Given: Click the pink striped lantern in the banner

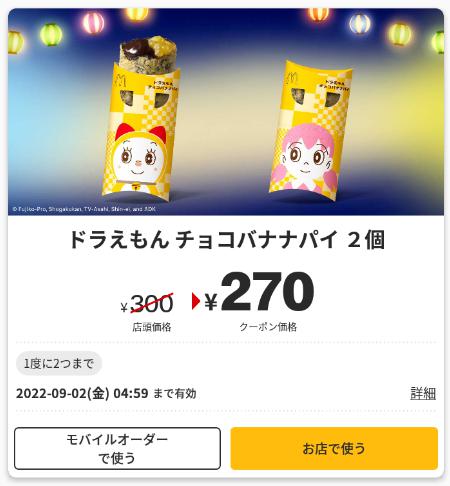Looking at the screenshot, I should point(93,23).
